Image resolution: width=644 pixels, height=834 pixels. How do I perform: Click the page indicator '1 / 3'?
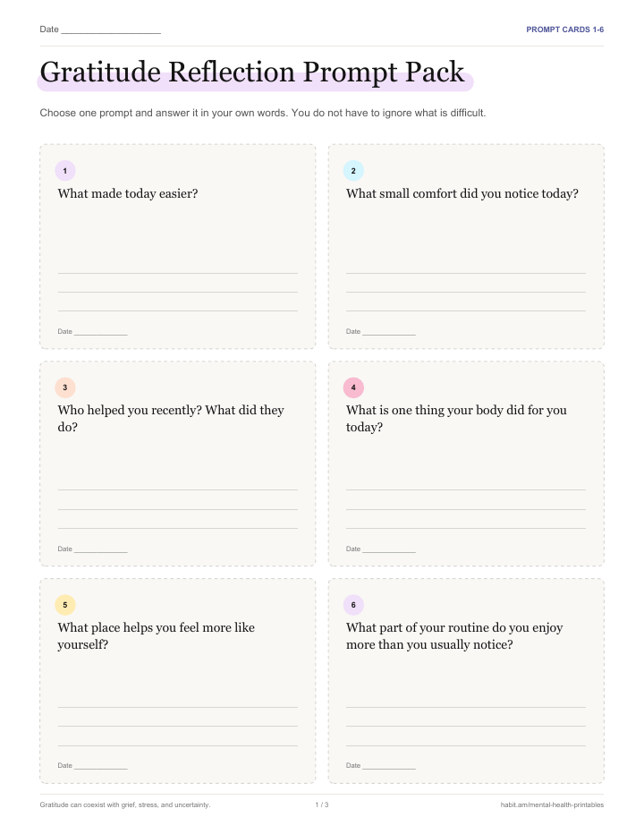coord(322,804)
